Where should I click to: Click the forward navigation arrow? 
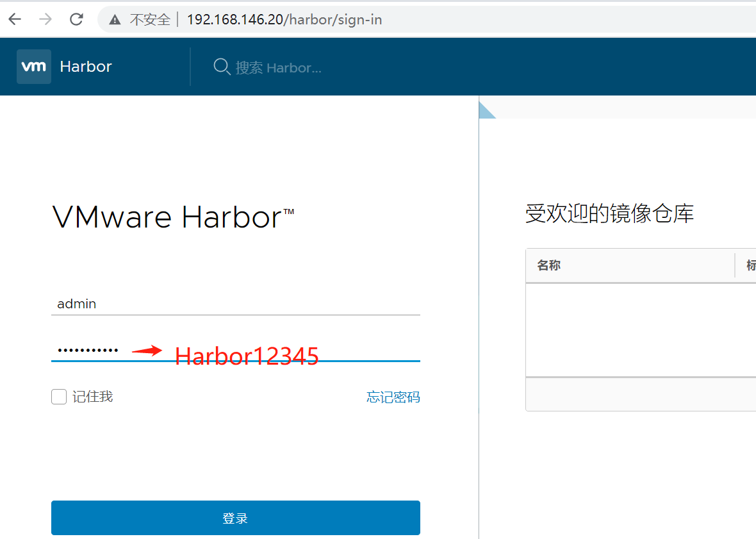45,19
